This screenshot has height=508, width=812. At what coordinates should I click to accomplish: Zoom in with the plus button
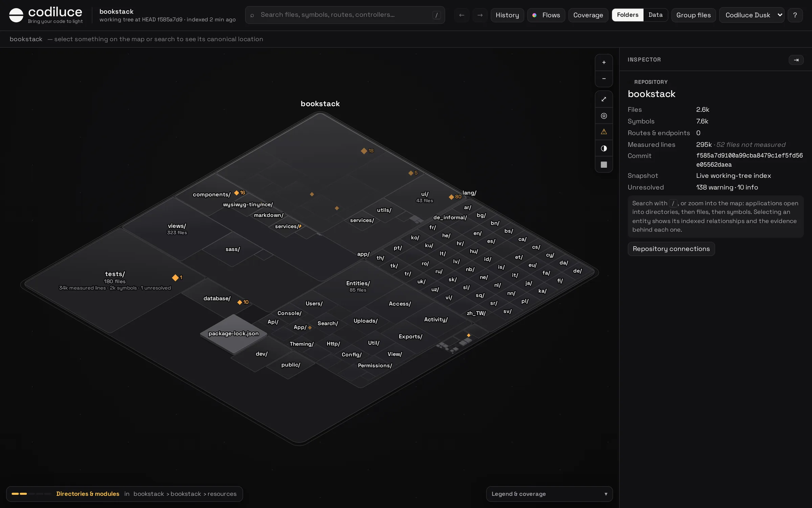pos(604,62)
